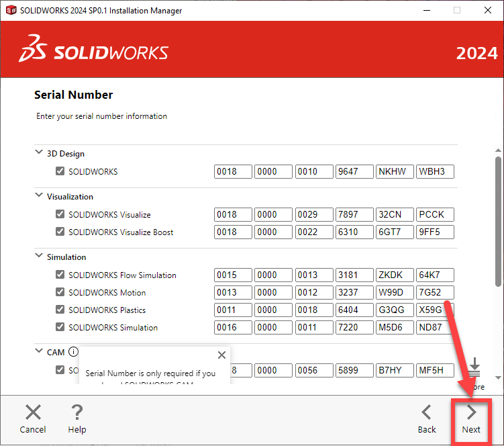Click Visualize serial field containing PCCK

[435, 215]
